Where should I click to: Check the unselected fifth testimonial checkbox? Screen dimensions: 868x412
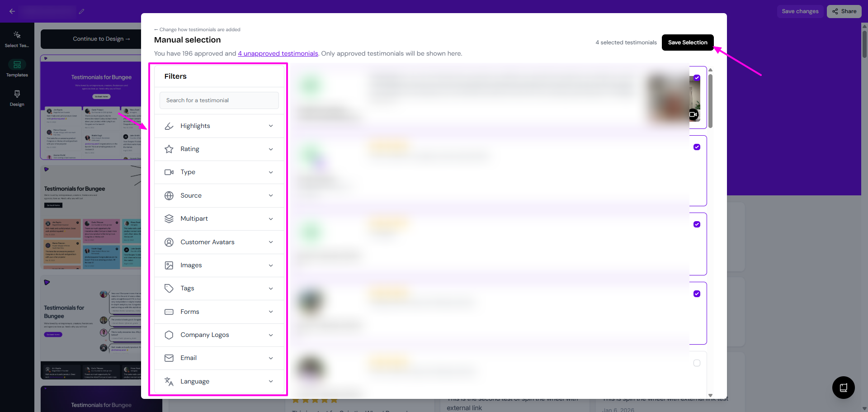pos(697,363)
